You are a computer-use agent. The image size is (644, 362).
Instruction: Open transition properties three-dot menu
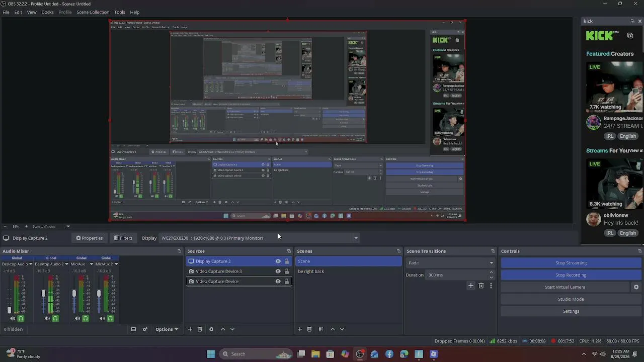[491, 286]
